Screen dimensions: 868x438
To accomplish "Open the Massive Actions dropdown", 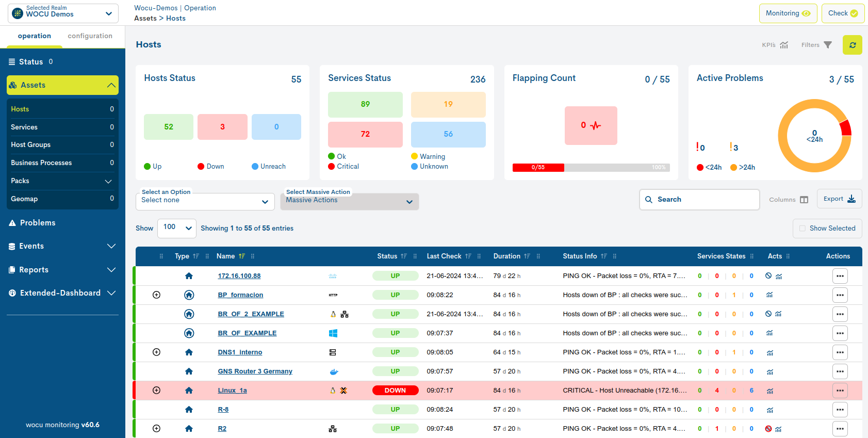I will pos(350,201).
